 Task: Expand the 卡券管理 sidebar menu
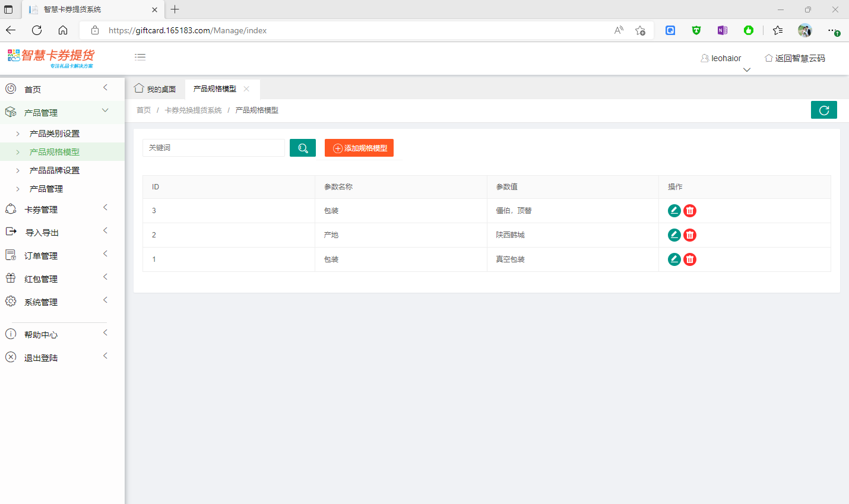tap(41, 210)
